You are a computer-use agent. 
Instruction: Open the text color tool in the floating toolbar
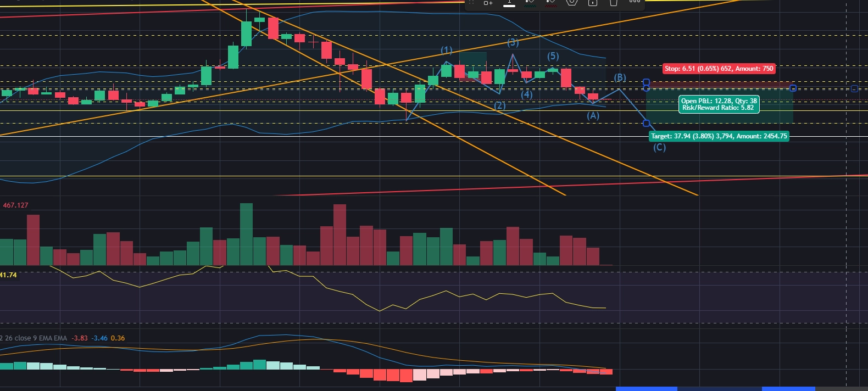pos(509,3)
